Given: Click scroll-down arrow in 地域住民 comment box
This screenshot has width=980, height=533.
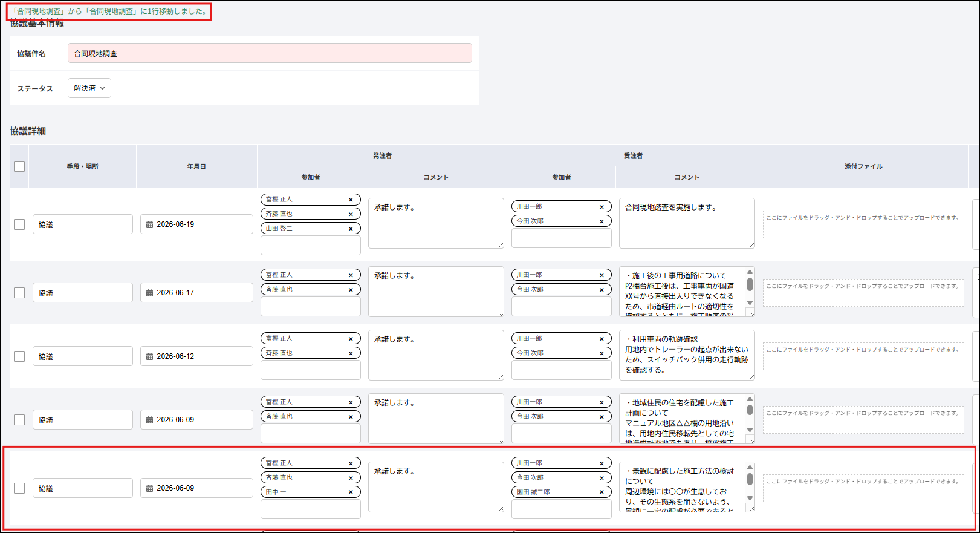Looking at the screenshot, I should pyautogui.click(x=750, y=430).
